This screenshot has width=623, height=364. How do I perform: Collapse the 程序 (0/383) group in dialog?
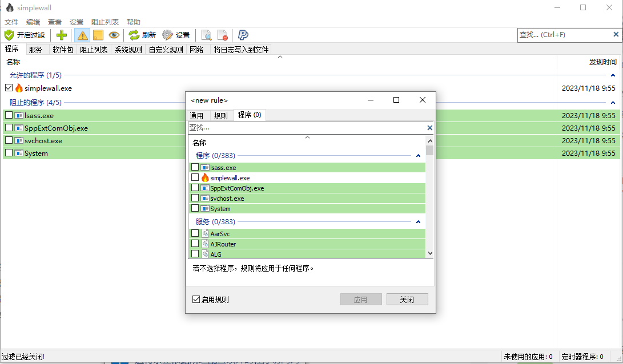[x=418, y=156]
